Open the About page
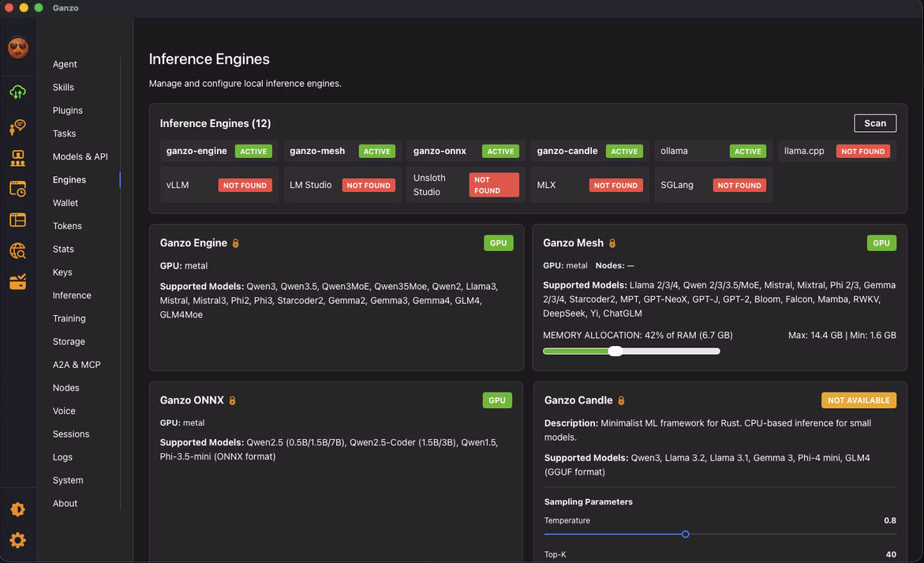Image resolution: width=924 pixels, height=563 pixels. coord(65,503)
